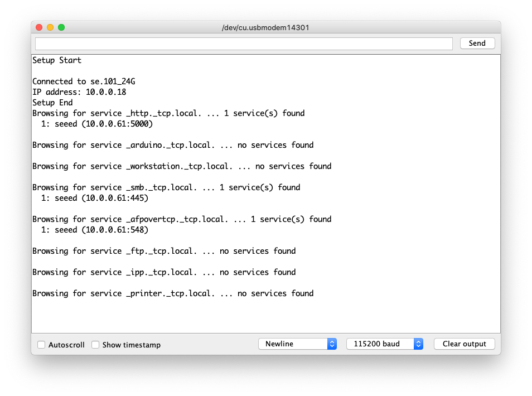Click the _afpovertcp._tcp.local browsing line
532x396 pixels.
pos(182,219)
